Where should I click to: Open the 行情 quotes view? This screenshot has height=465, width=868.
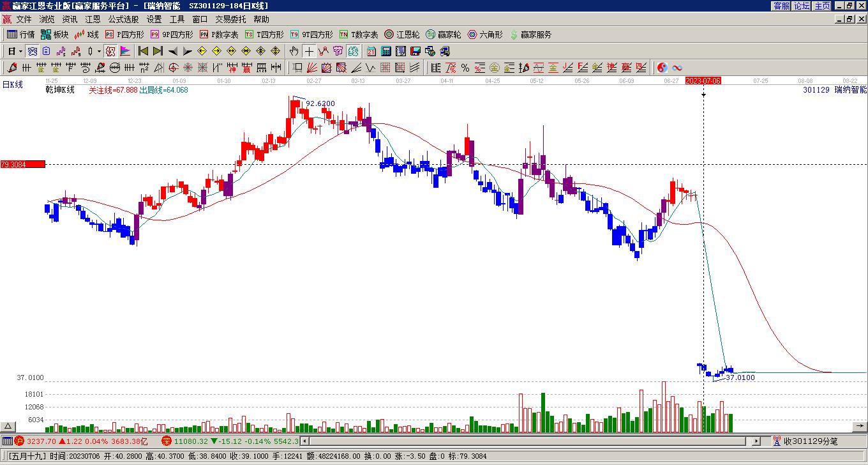[x=20, y=34]
